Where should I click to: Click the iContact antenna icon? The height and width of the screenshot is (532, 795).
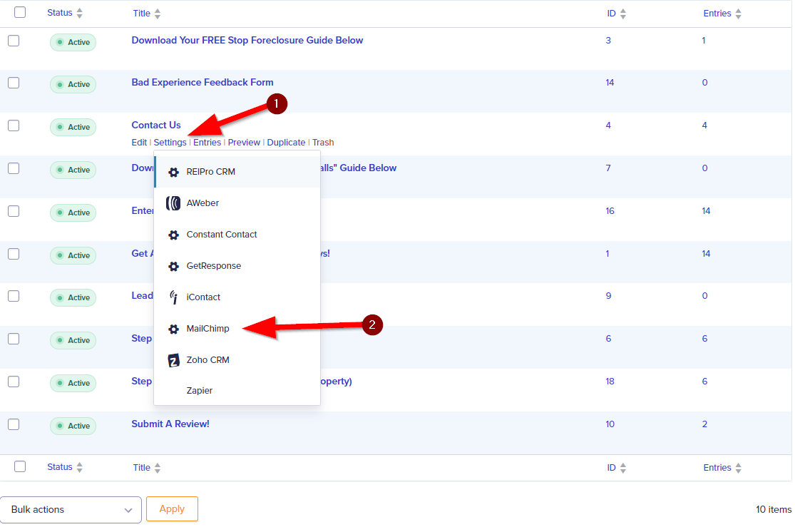(x=173, y=297)
